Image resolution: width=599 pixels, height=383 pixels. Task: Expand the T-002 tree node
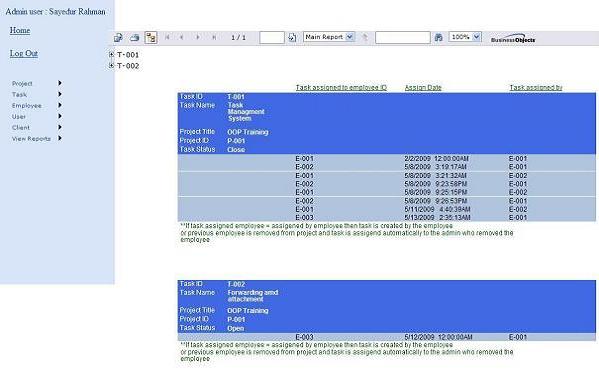(111, 66)
